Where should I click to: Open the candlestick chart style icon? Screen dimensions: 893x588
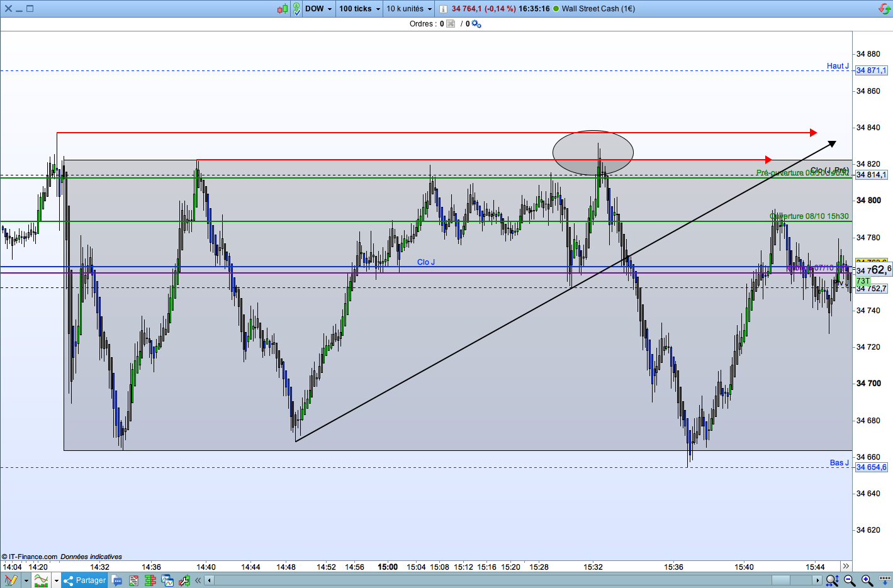283,9
